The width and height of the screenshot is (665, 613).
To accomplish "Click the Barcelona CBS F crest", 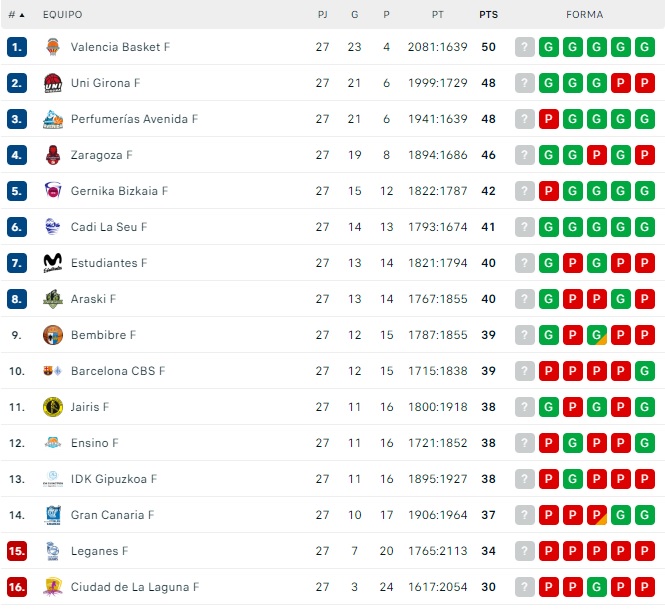I will click(x=53, y=371).
